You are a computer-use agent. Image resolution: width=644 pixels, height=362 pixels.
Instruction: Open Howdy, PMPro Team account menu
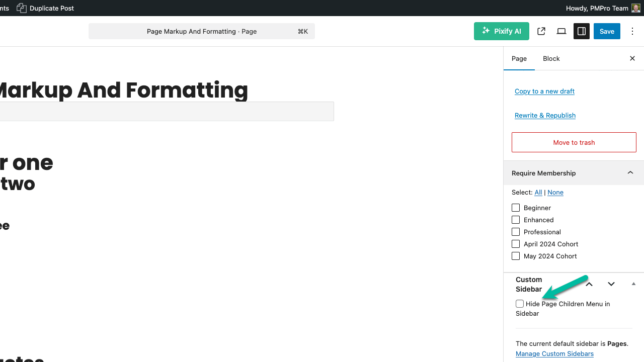click(603, 8)
